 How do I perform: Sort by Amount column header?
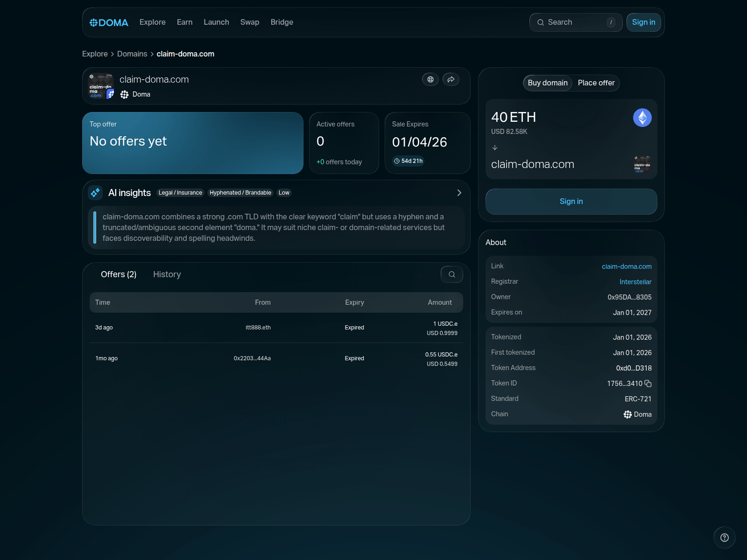point(440,302)
